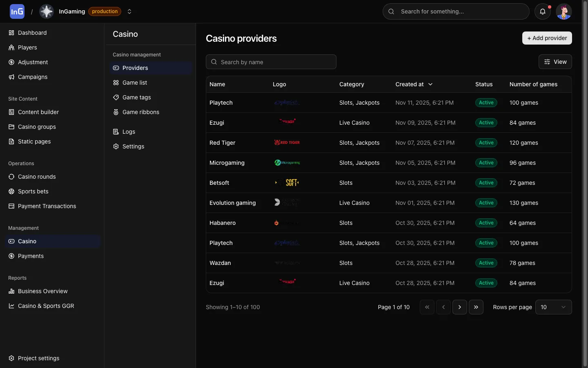This screenshot has height=368, width=588.
Task: Go to the next page of providers
Action: (459, 307)
